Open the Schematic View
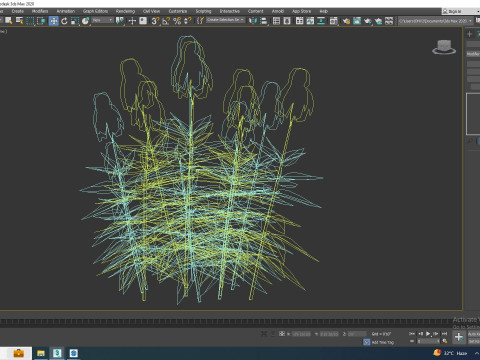The height and width of the screenshot is (360, 480). pyautogui.click(x=321, y=21)
